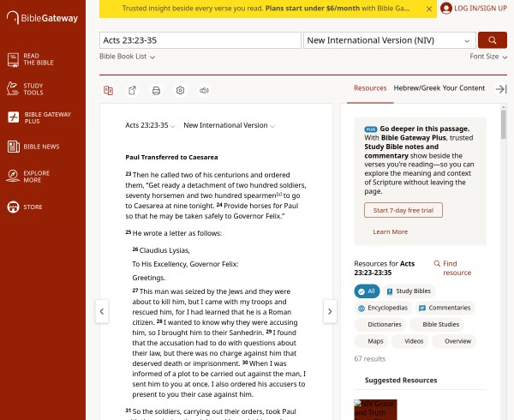Open Font Size dropdown
This screenshot has height=420, width=514.
tap(488, 57)
